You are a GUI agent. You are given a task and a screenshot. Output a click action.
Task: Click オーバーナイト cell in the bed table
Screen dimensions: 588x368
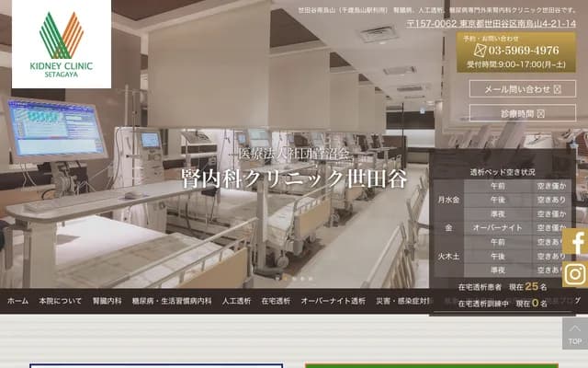(497, 228)
